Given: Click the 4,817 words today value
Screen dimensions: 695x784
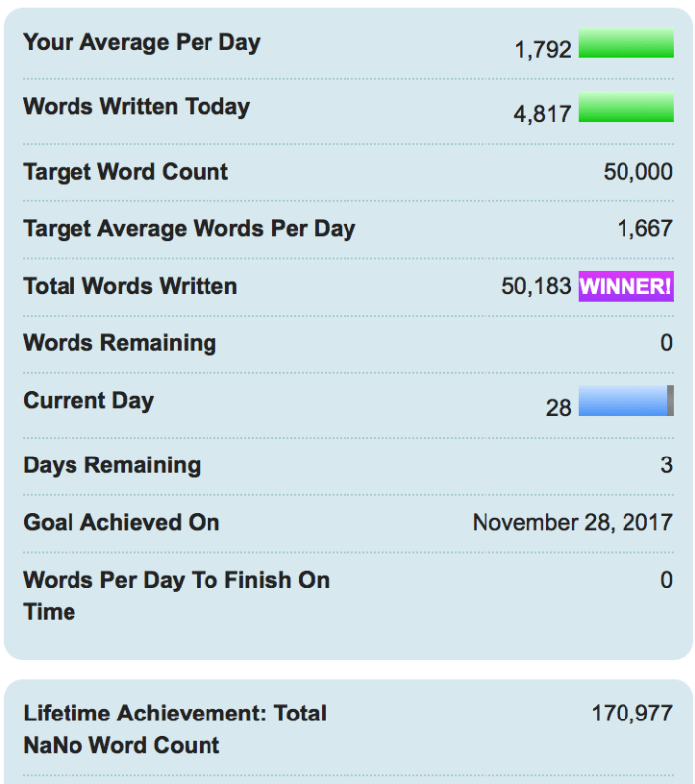Looking at the screenshot, I should [542, 113].
